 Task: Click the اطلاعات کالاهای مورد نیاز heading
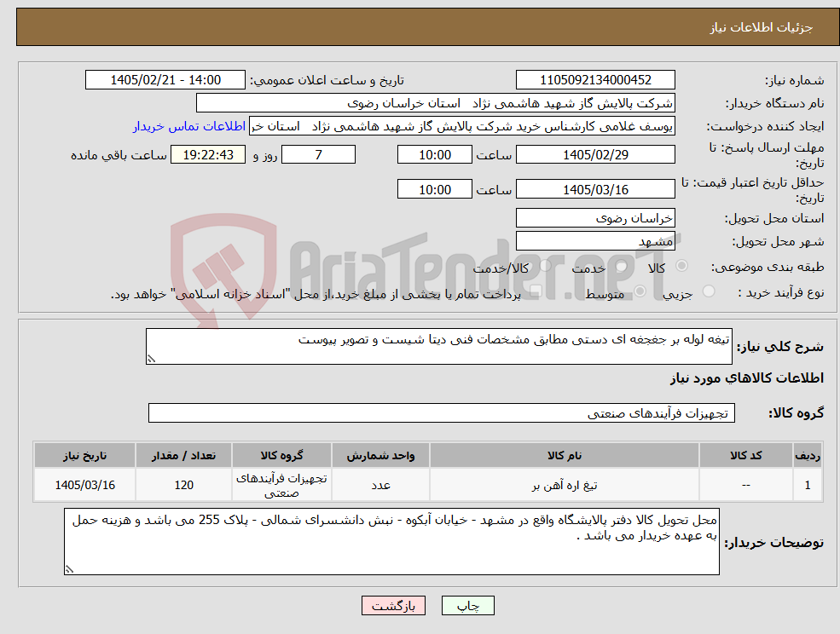click(x=747, y=378)
